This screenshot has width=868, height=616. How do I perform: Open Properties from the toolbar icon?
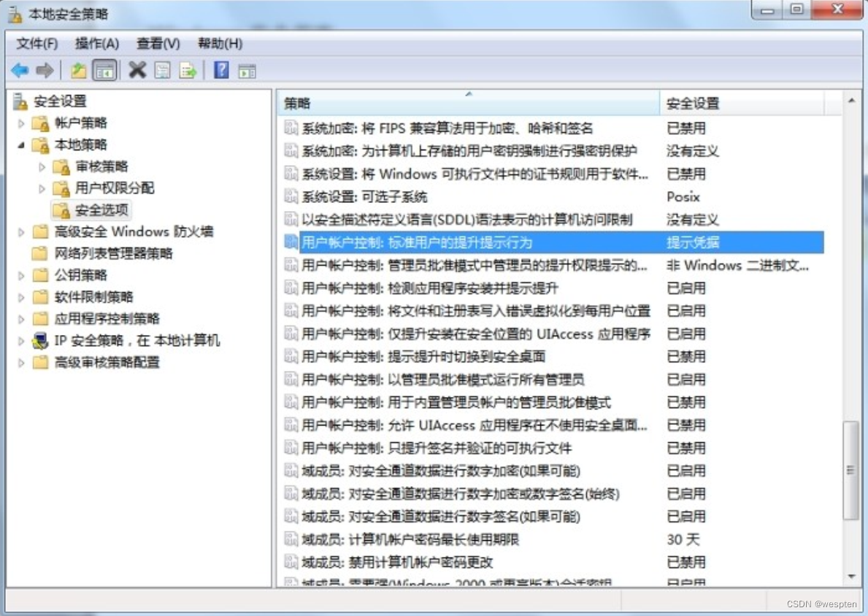(163, 70)
